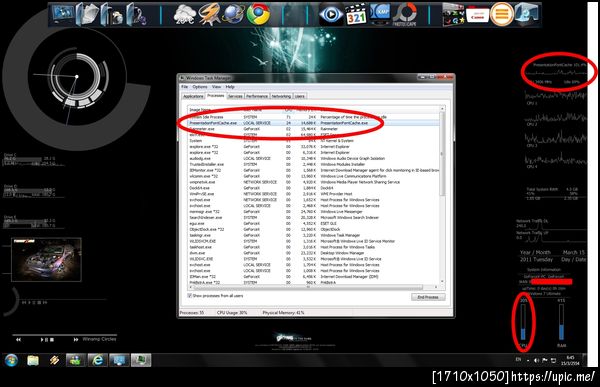Launch Media Player Classic 321 icon

click(x=356, y=15)
